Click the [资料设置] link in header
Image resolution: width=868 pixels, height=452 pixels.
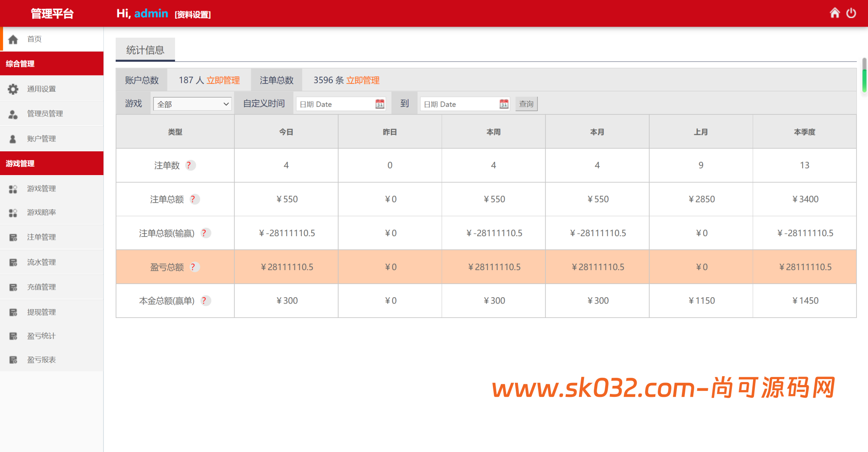pyautogui.click(x=193, y=14)
